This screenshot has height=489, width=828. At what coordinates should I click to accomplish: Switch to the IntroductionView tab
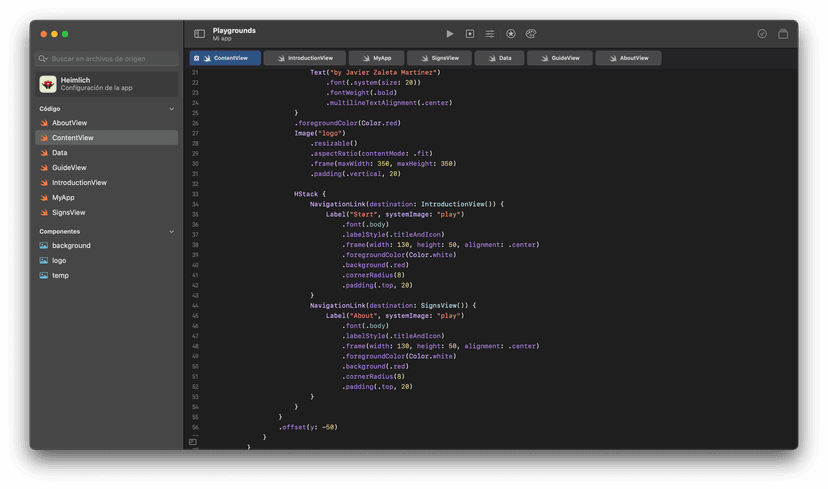[x=305, y=58]
